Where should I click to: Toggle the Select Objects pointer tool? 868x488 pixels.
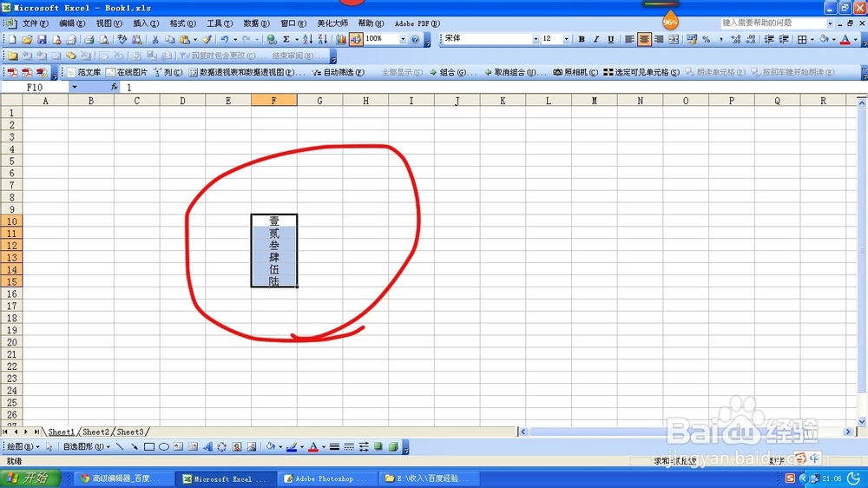pyautogui.click(x=49, y=447)
